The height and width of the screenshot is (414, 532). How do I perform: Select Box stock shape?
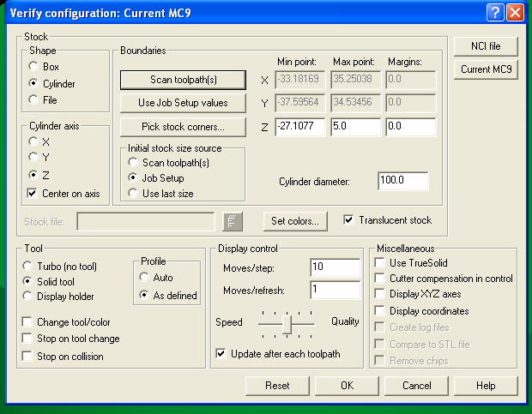(33, 66)
